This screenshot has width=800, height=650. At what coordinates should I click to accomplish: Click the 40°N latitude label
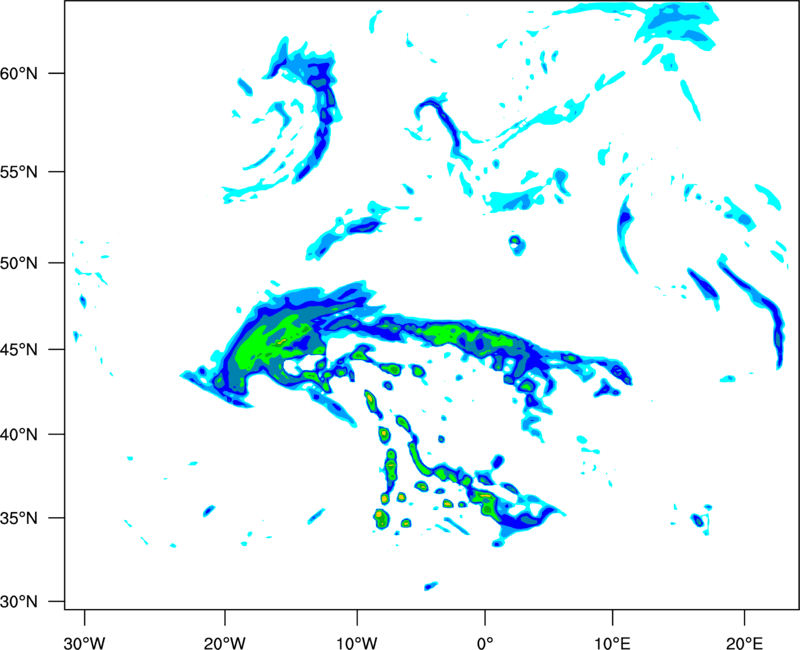point(19,435)
